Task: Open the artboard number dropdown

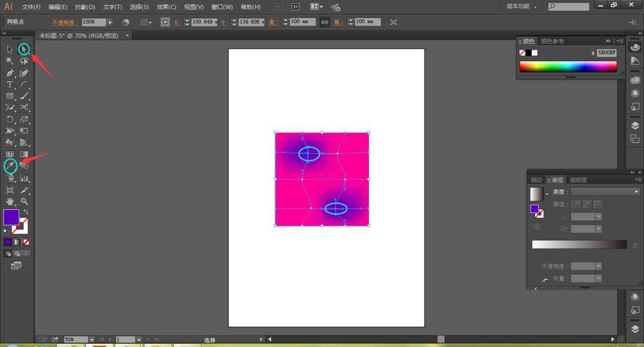Action: click(139, 340)
